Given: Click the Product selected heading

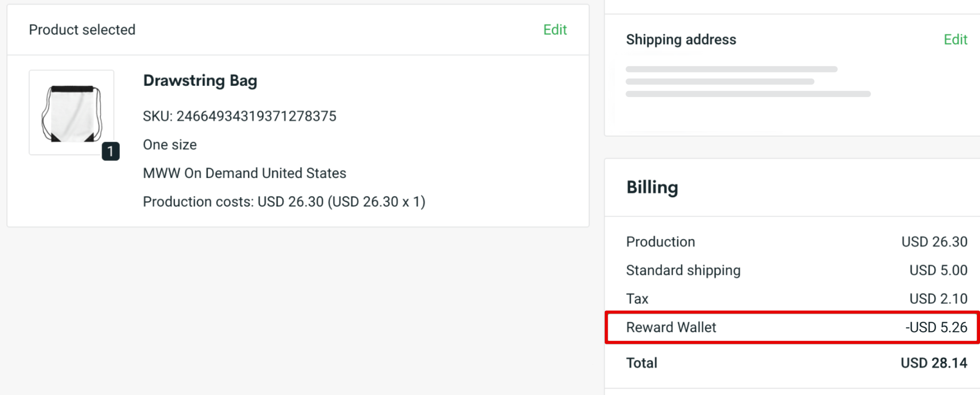Looking at the screenshot, I should coord(82,30).
